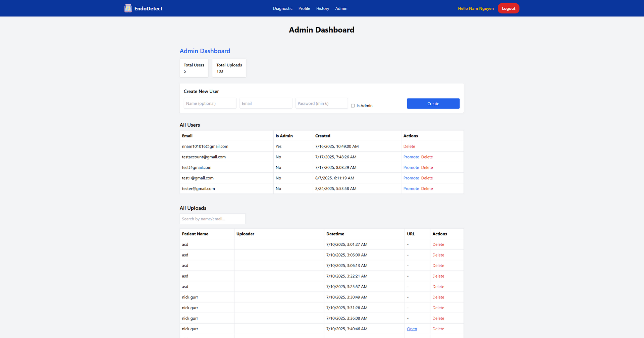Delete the 3:01:27 AM asd upload
644x338 pixels.
click(438, 244)
